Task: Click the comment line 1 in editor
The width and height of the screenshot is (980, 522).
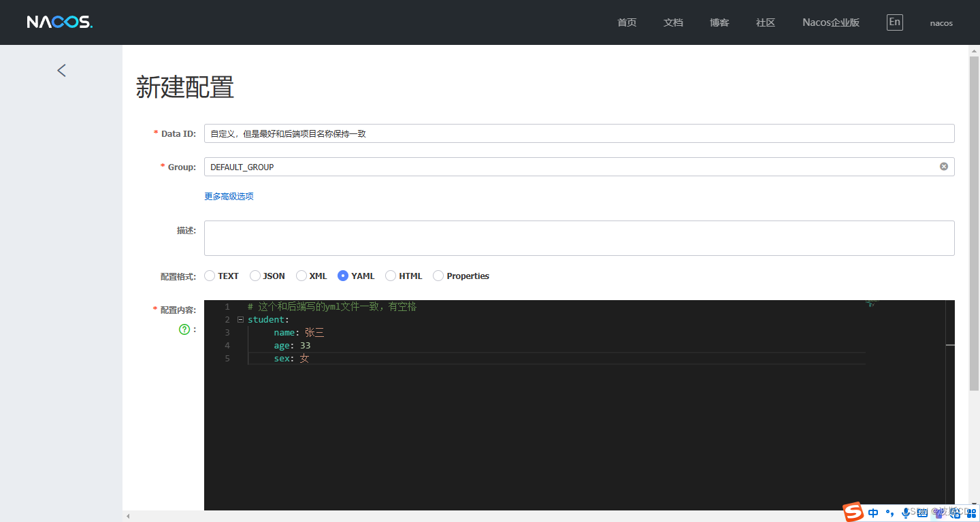Action: pyautogui.click(x=332, y=307)
